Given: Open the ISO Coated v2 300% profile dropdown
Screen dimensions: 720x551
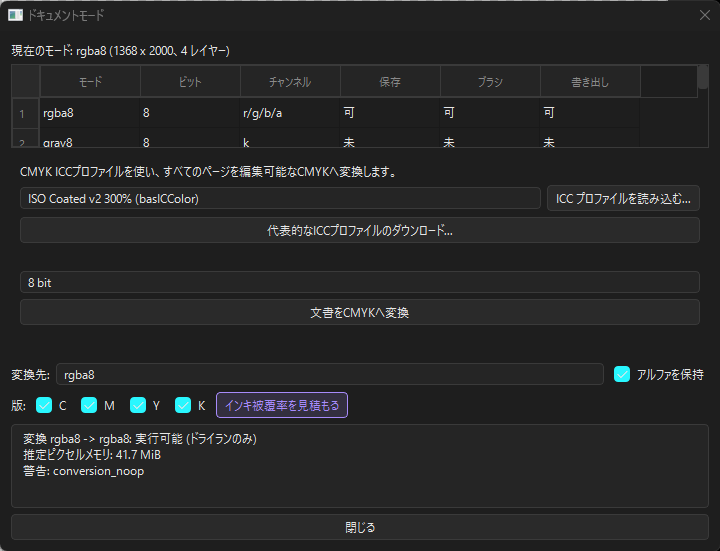Looking at the screenshot, I should 280,198.
